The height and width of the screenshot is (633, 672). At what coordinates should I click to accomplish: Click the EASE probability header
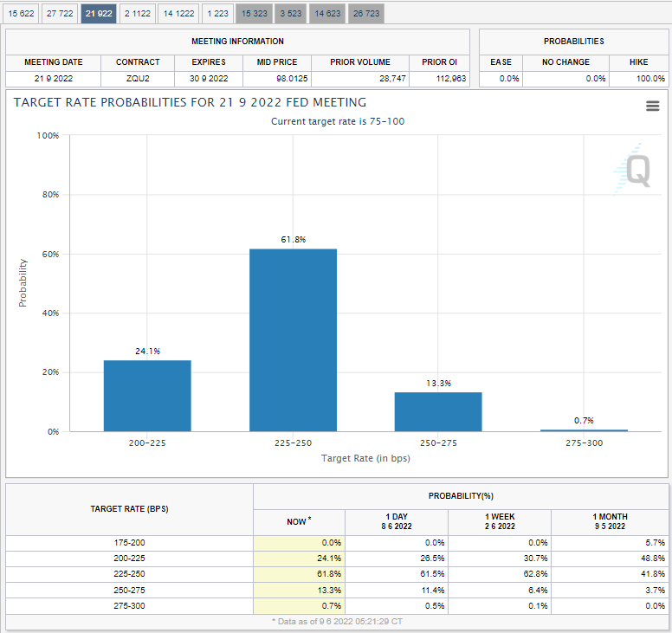501,62
